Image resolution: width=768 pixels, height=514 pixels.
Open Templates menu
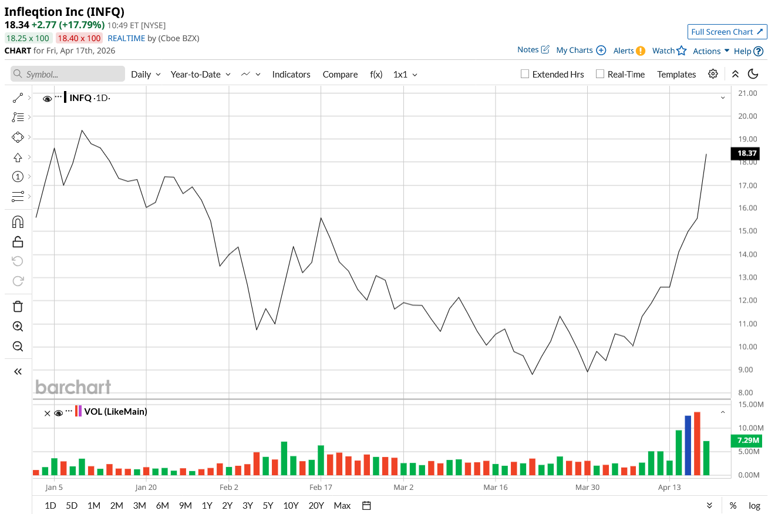point(676,74)
